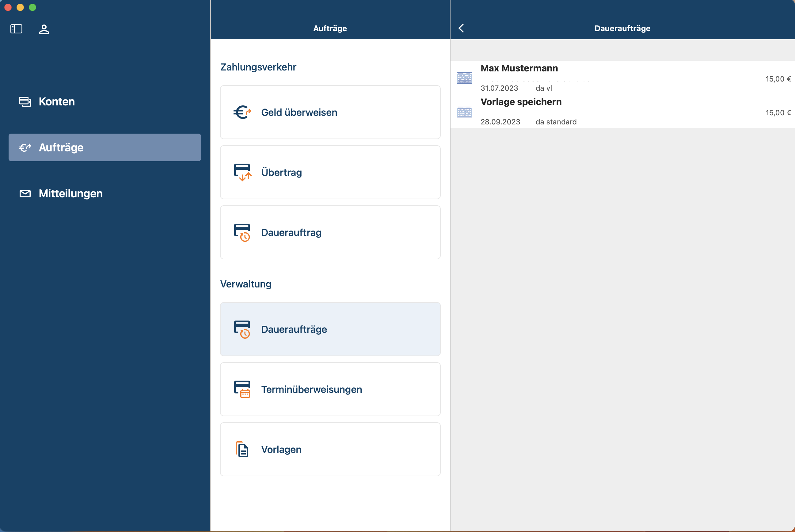Click the Mitteilungen envelope icon
795x532 pixels.
pos(25,193)
